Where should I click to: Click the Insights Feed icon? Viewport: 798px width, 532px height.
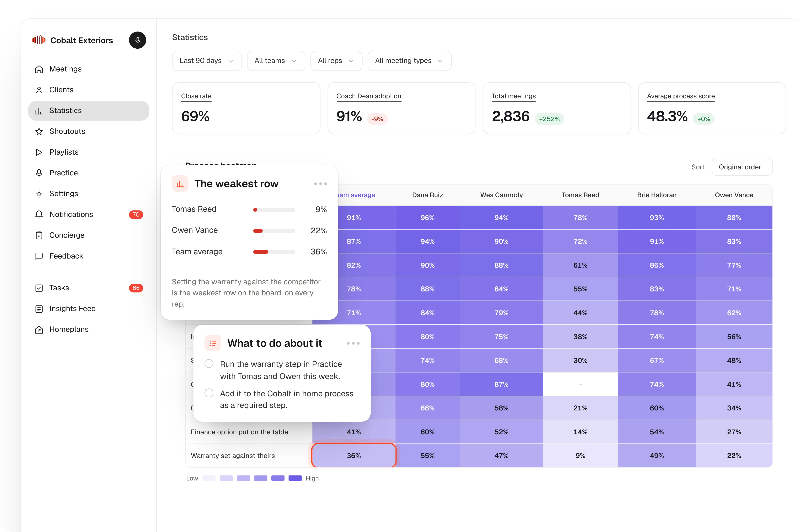(x=39, y=309)
